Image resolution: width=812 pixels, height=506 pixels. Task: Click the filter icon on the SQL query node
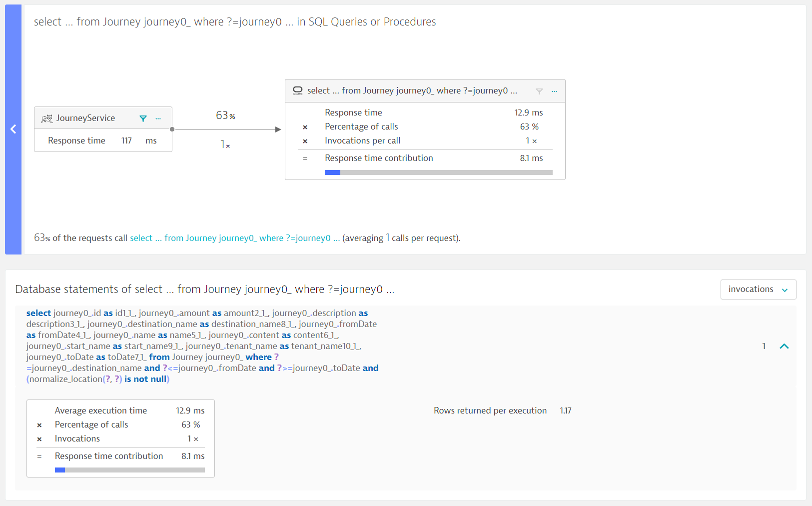[x=540, y=91]
